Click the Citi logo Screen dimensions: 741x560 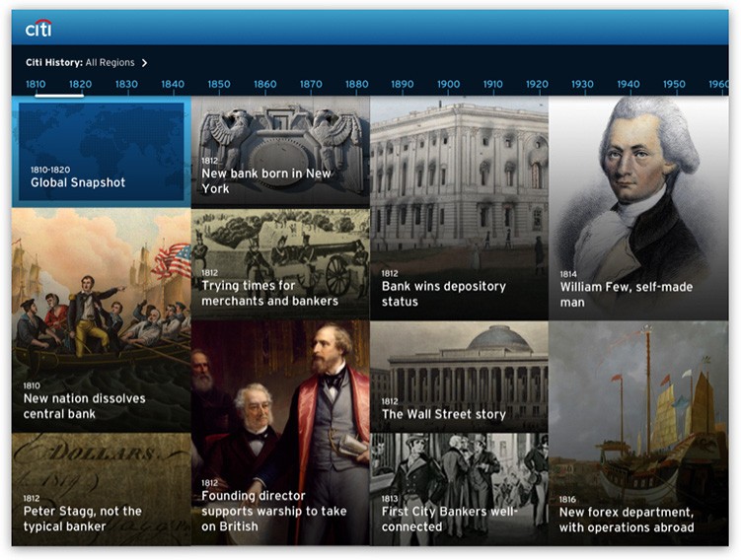point(38,29)
